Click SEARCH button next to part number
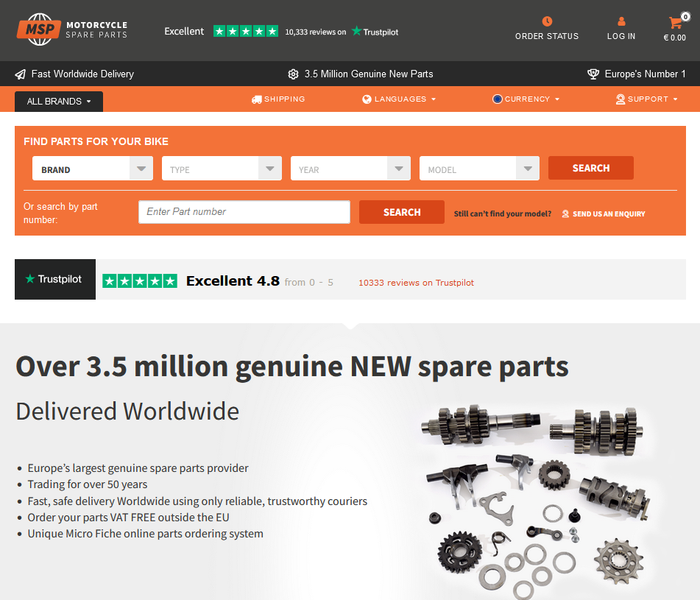The image size is (700, 600). [401, 212]
